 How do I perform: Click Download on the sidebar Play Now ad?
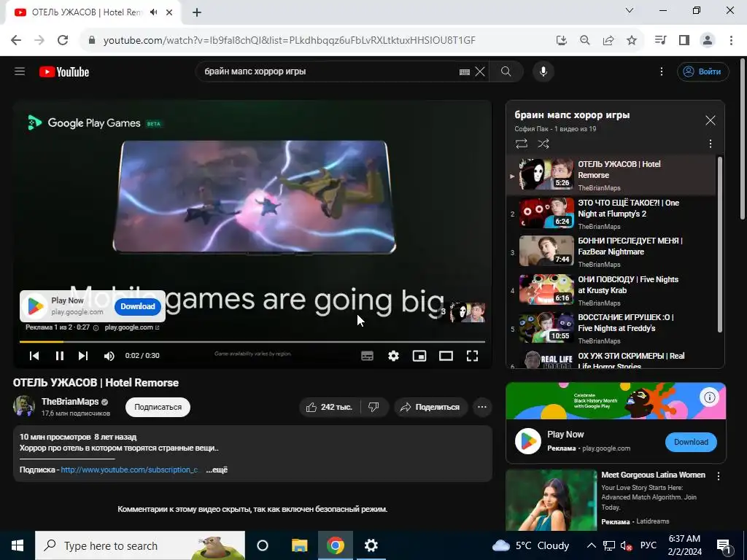(x=691, y=442)
